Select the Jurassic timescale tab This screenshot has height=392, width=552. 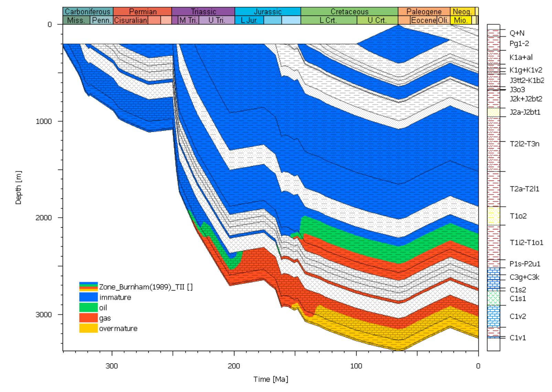[267, 11]
